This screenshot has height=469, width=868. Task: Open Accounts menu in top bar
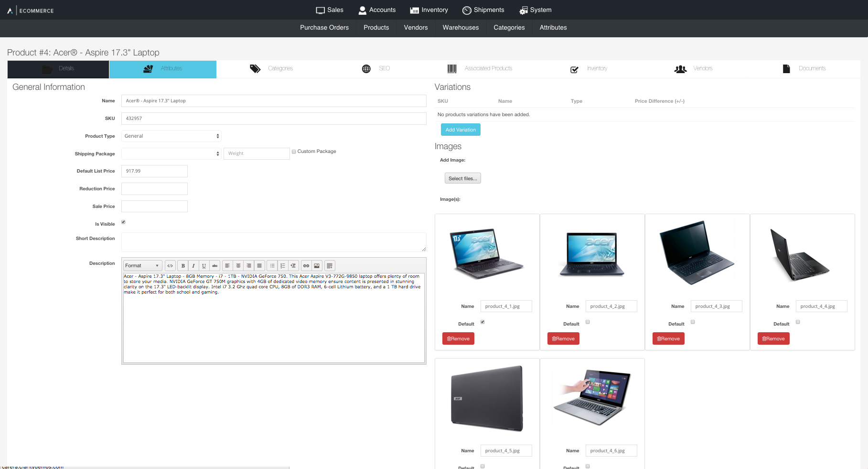click(377, 10)
